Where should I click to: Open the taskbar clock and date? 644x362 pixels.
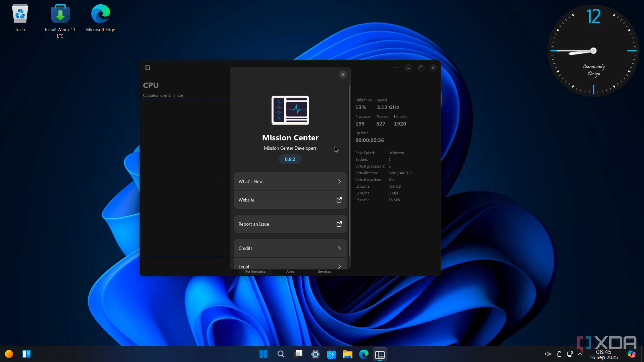coord(603,355)
